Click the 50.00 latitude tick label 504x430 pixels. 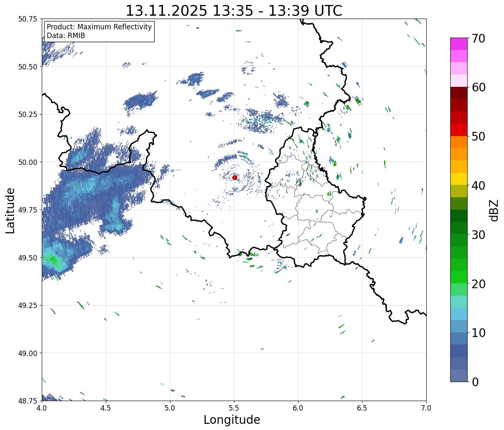[28, 162]
